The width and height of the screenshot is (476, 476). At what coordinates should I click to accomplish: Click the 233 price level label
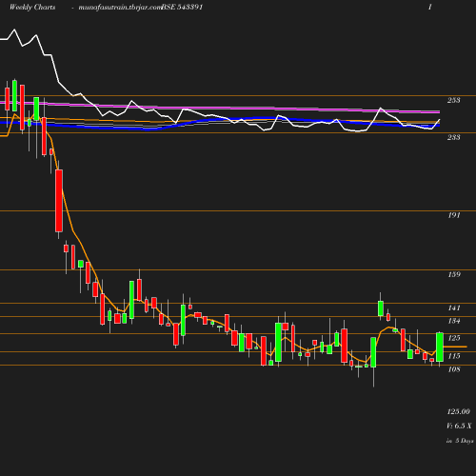click(454, 137)
